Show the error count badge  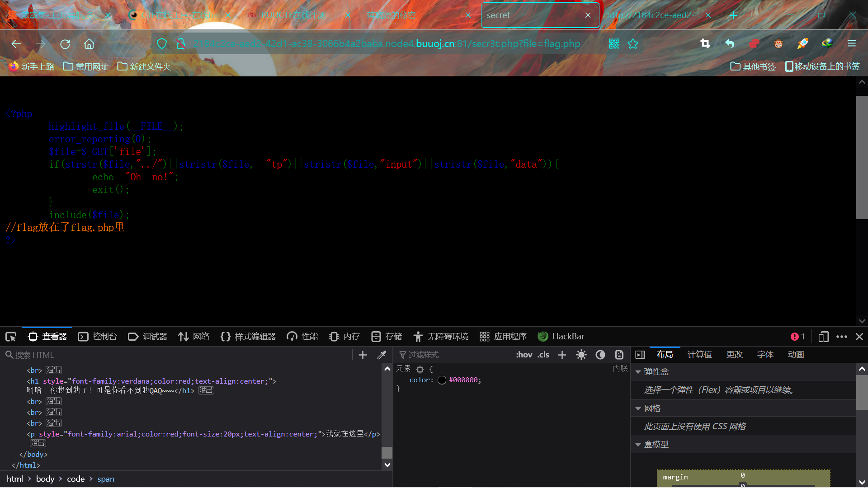coord(798,337)
